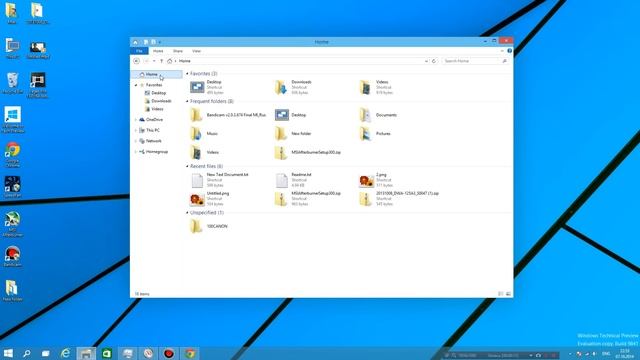This screenshot has height=360, width=640.
Task: Open the Share ribbon tab
Action: pyautogui.click(x=178, y=51)
